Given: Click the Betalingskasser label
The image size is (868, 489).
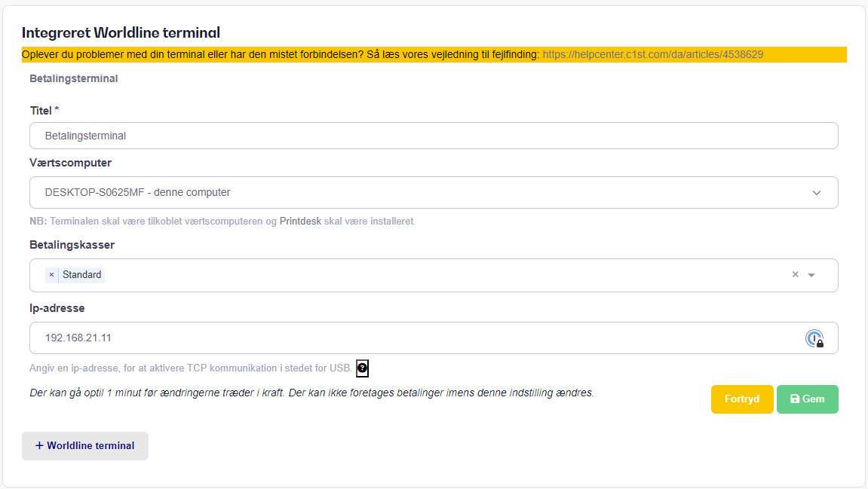Looking at the screenshot, I should point(72,245).
